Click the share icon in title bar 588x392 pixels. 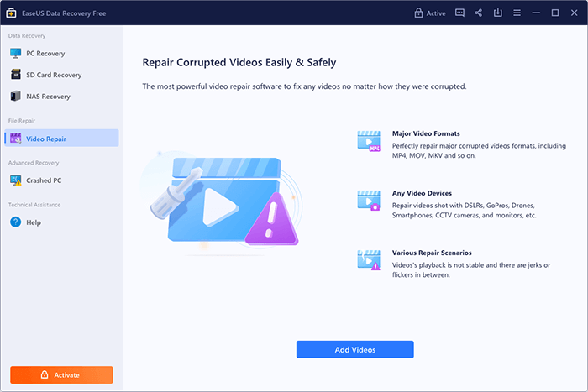479,13
